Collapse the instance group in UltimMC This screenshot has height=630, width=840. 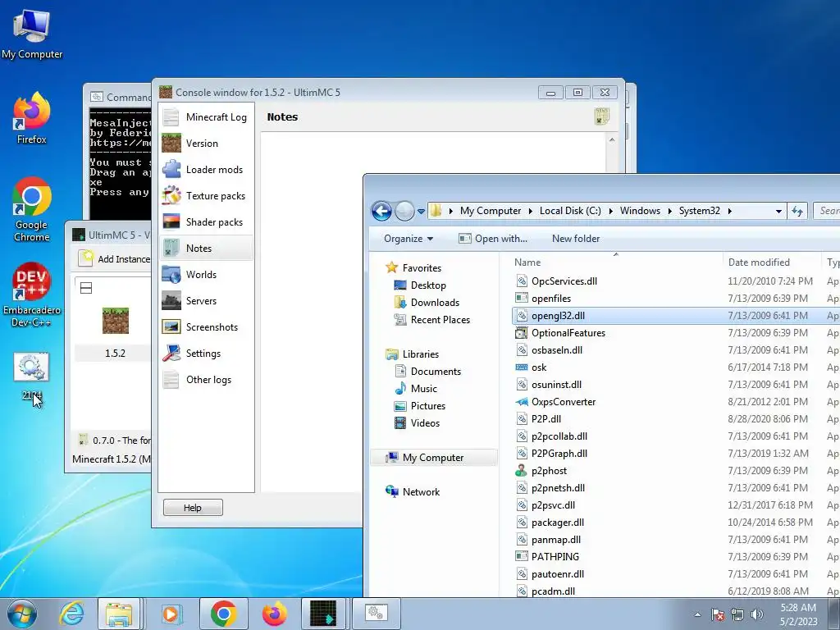tap(85, 288)
